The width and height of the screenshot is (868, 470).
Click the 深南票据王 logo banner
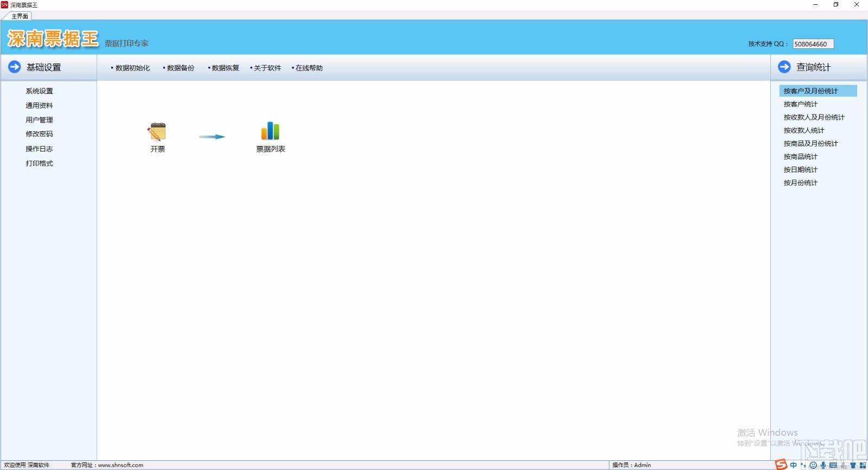[x=53, y=39]
